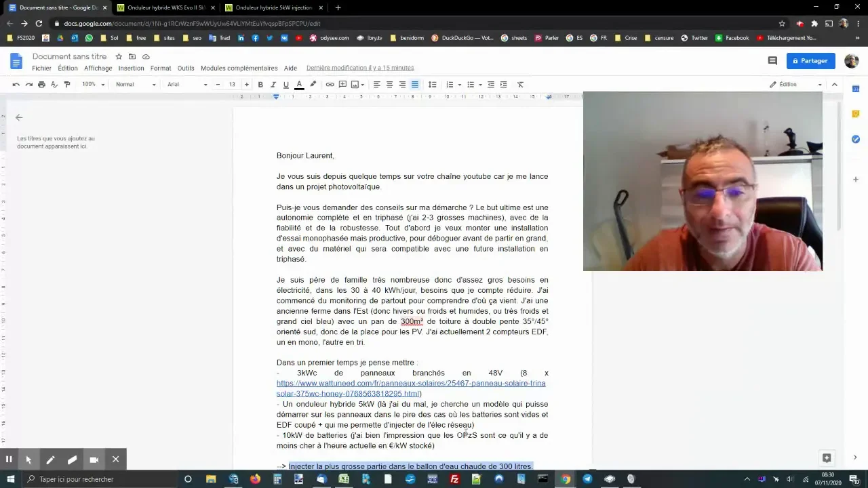
Task: Insert a link using the toolbar icon
Action: (x=330, y=85)
